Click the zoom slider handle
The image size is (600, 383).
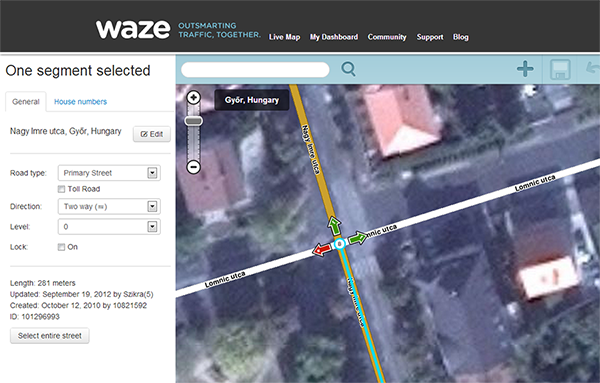pyautogui.click(x=194, y=121)
